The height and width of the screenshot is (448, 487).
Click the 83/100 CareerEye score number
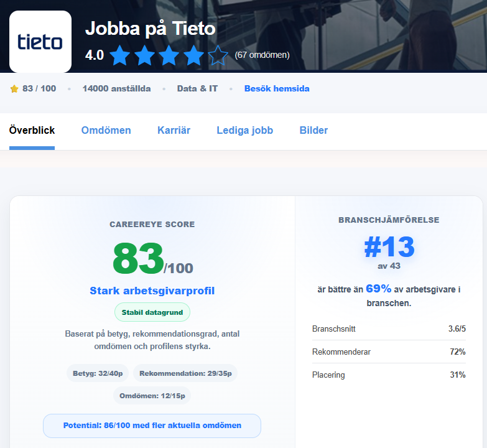coord(152,259)
